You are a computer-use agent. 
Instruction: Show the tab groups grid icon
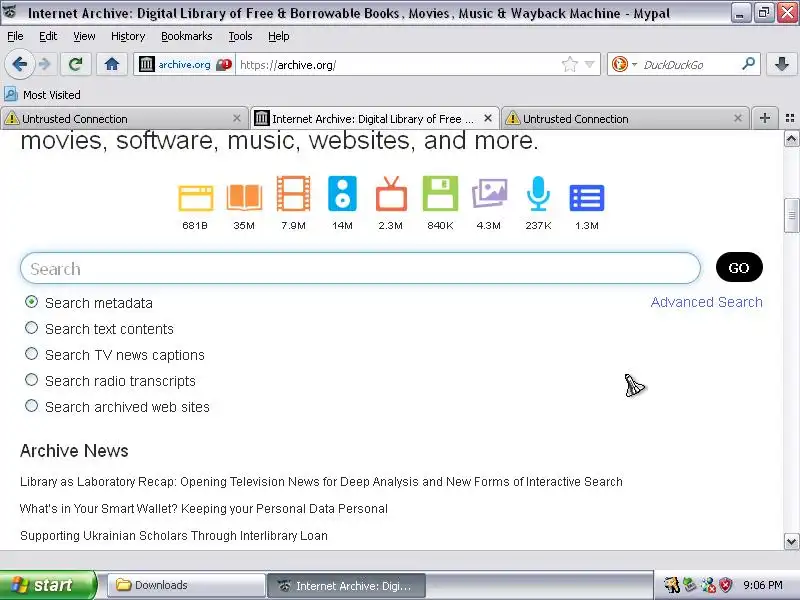tap(790, 118)
